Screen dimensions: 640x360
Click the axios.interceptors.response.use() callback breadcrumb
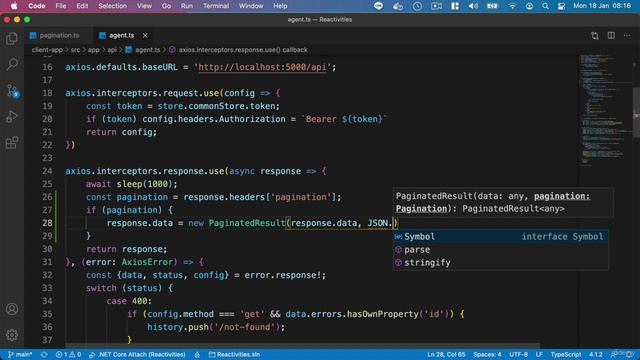click(x=243, y=50)
